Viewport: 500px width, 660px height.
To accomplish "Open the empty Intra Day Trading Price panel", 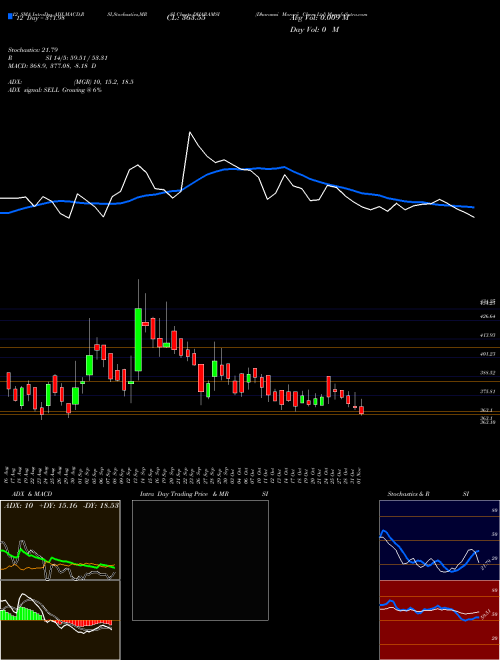I will [200, 560].
